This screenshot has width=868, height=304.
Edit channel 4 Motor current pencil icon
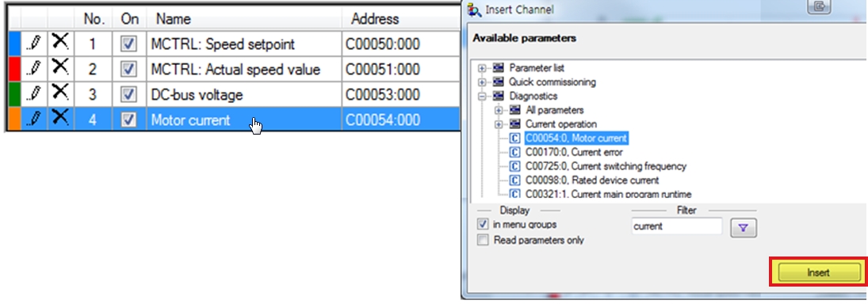click(x=33, y=120)
